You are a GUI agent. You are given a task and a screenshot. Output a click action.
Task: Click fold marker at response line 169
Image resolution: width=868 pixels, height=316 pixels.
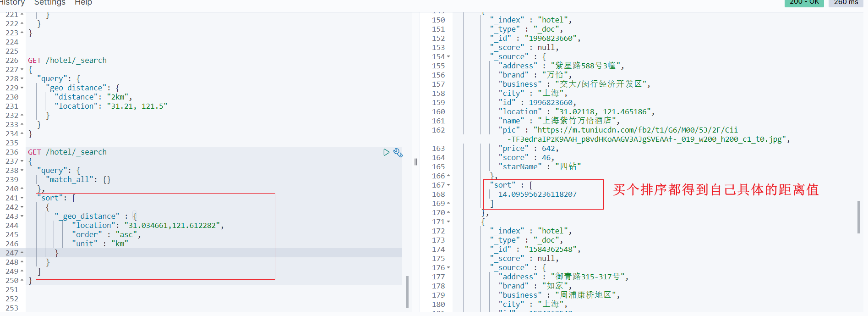[x=448, y=203]
